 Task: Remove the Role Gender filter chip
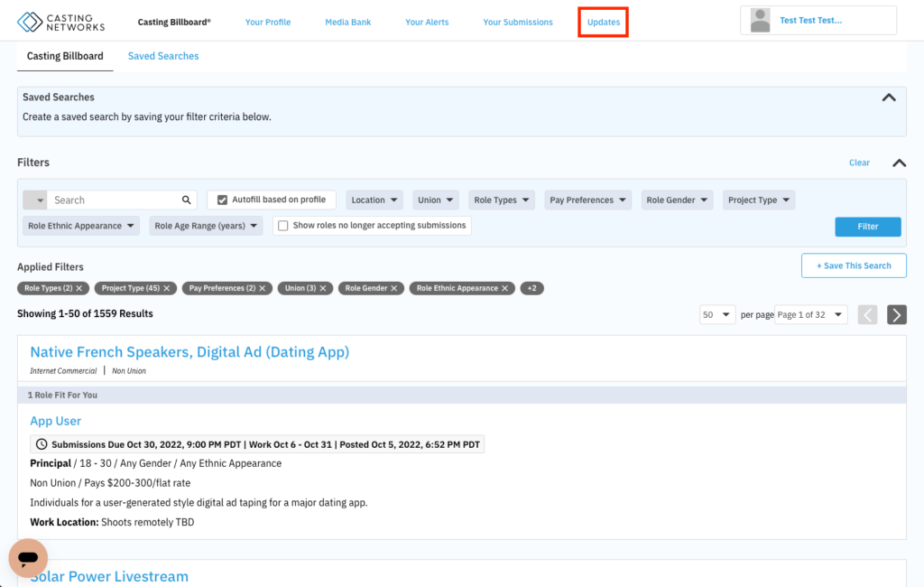(x=394, y=288)
